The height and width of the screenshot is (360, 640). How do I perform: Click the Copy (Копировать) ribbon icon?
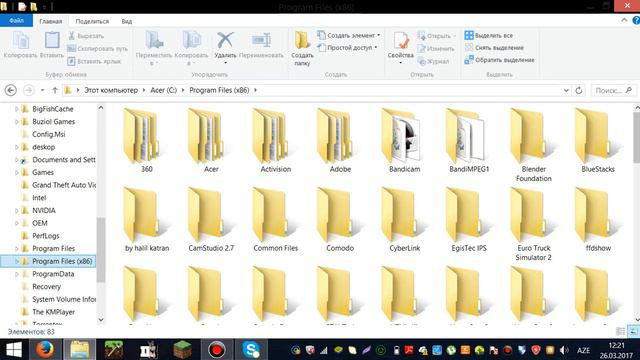coord(20,41)
